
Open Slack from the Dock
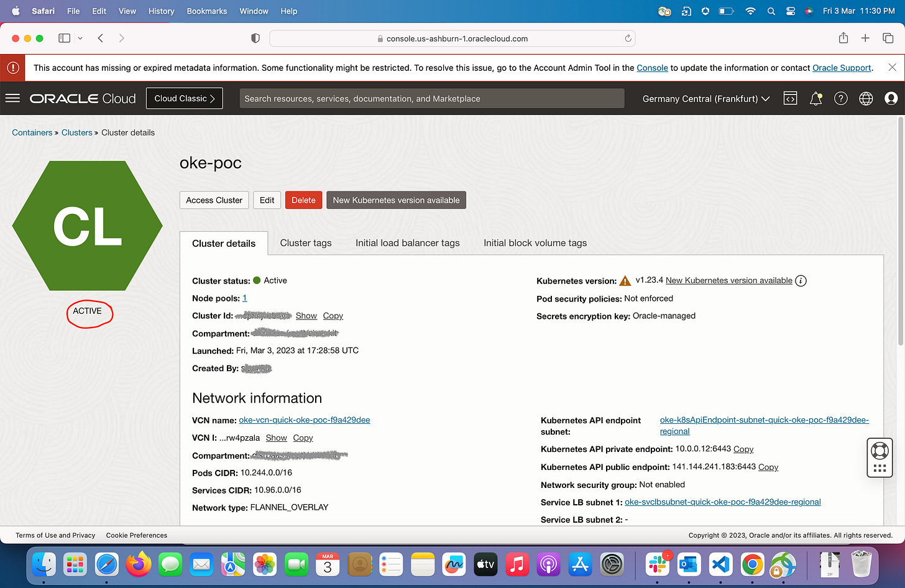point(657,564)
